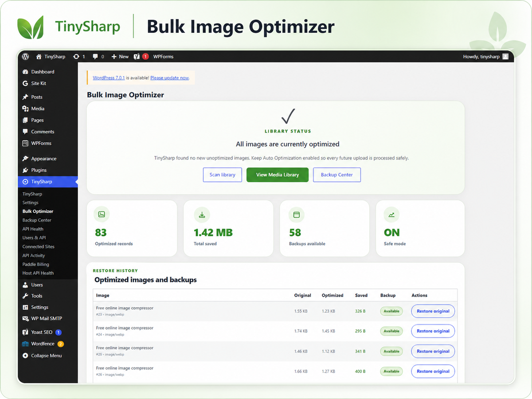Click the Site Kit Google icon

click(x=25, y=83)
